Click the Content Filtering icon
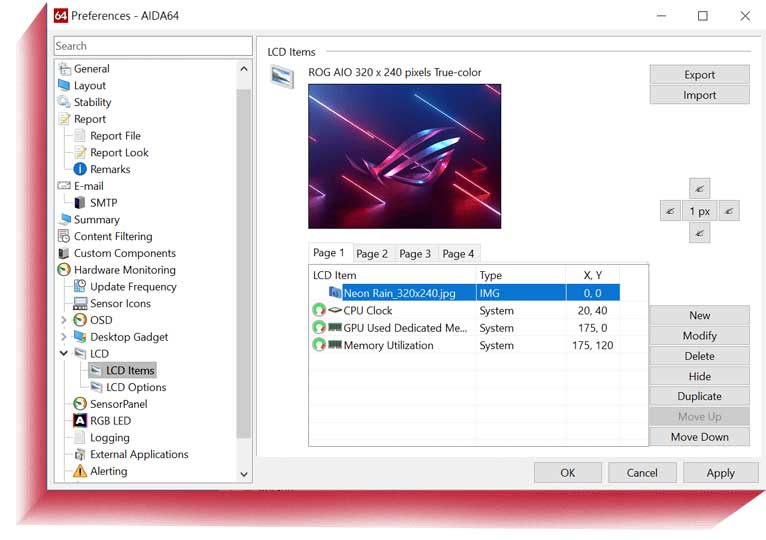 pyautogui.click(x=64, y=236)
